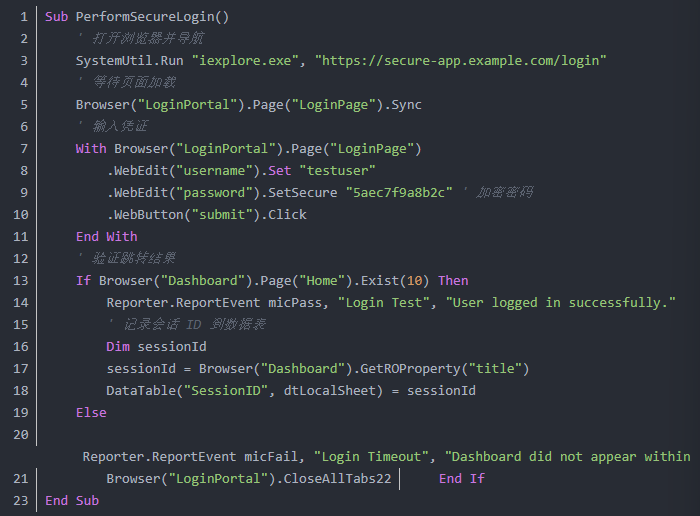This screenshot has width=700, height=516.
Task: Click the encrypted password string "5aec7f9a8b2c"
Action: 399,192
